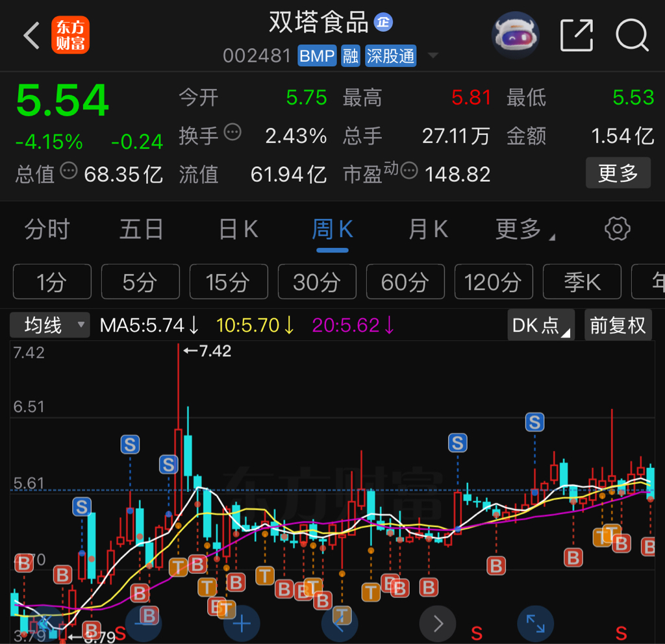Screen dimensions: 665x644
Task: Tap 总手 27.11万 value
Action: pos(456,136)
